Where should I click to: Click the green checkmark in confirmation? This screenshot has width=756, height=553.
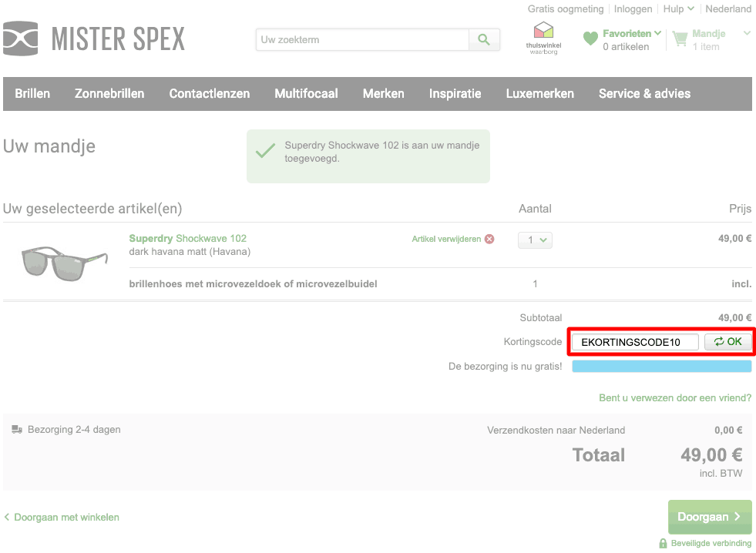click(265, 151)
